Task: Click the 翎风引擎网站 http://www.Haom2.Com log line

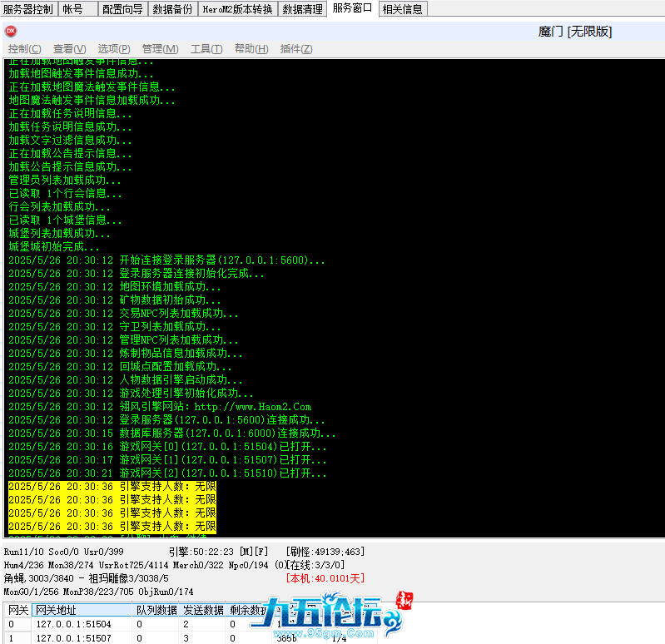Action: tap(160, 407)
